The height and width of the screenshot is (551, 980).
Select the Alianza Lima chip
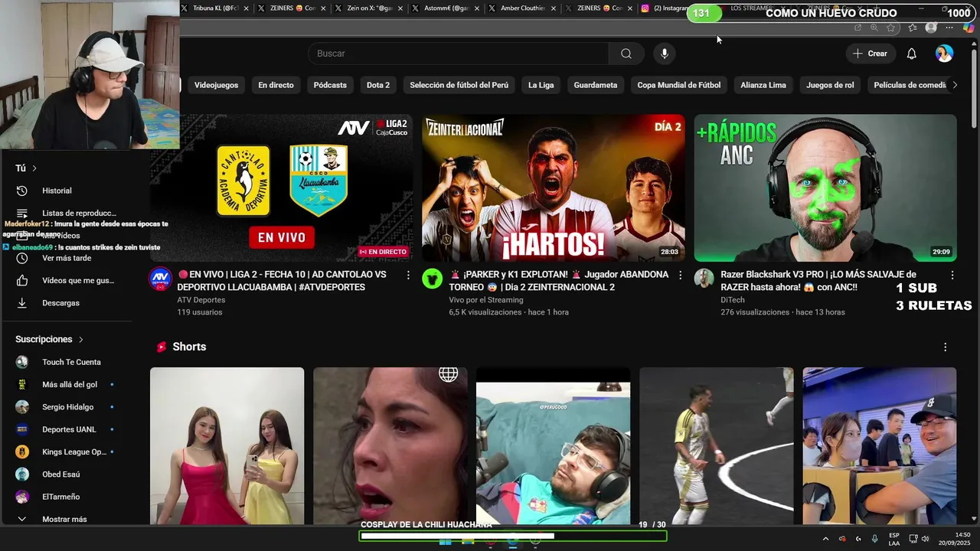click(x=763, y=85)
